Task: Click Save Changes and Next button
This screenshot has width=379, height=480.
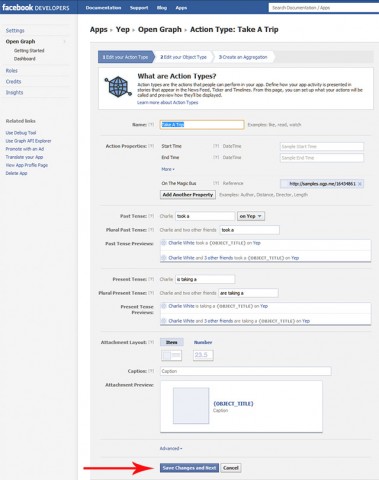Action: (189, 468)
